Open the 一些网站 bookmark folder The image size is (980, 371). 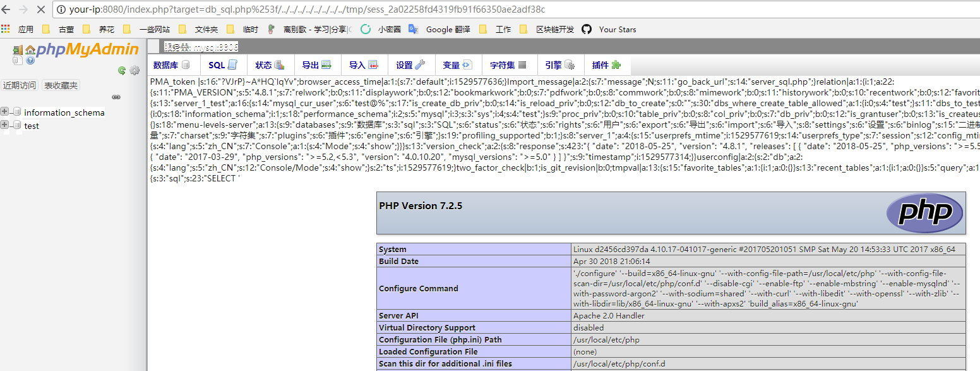146,29
